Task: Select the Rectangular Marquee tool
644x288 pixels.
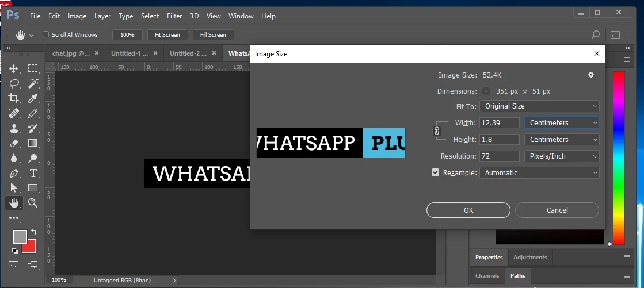Action: tap(33, 68)
